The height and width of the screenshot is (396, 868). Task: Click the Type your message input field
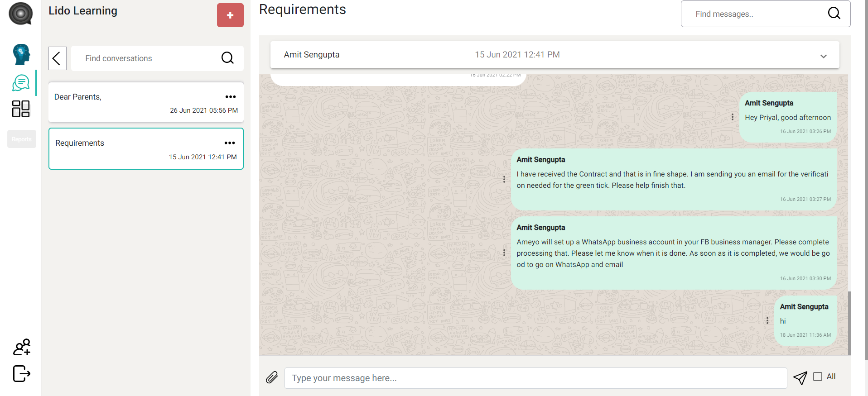coord(535,378)
